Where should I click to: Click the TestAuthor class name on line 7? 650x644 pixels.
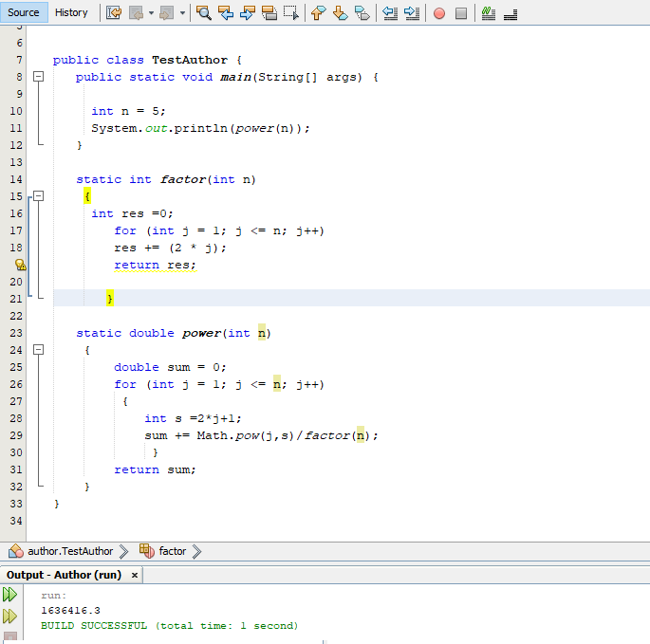(190, 60)
